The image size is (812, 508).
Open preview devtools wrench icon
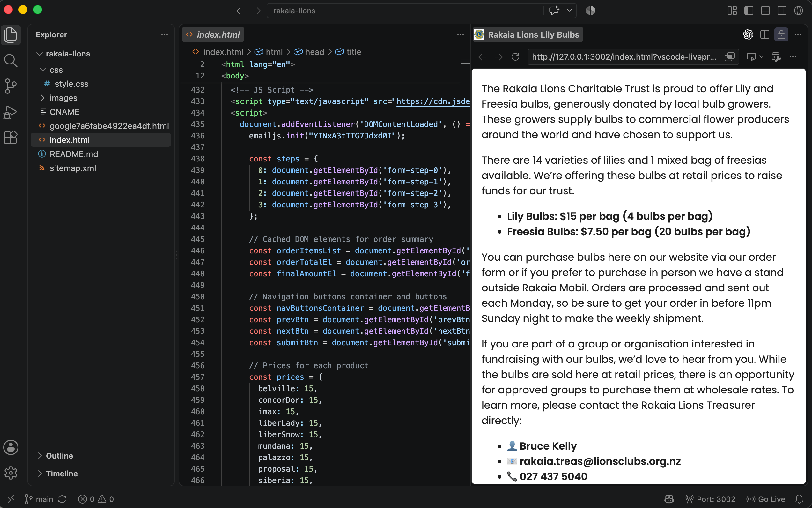(x=776, y=57)
